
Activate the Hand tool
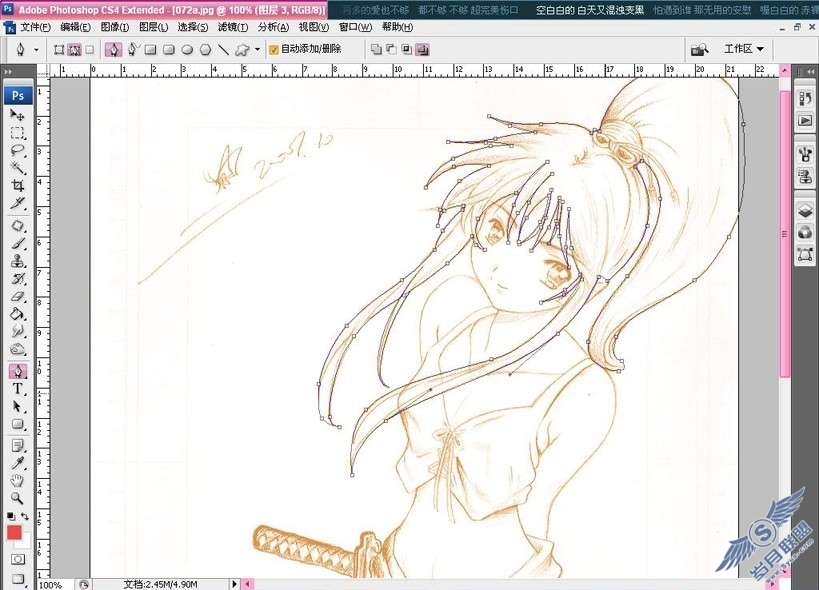point(17,481)
